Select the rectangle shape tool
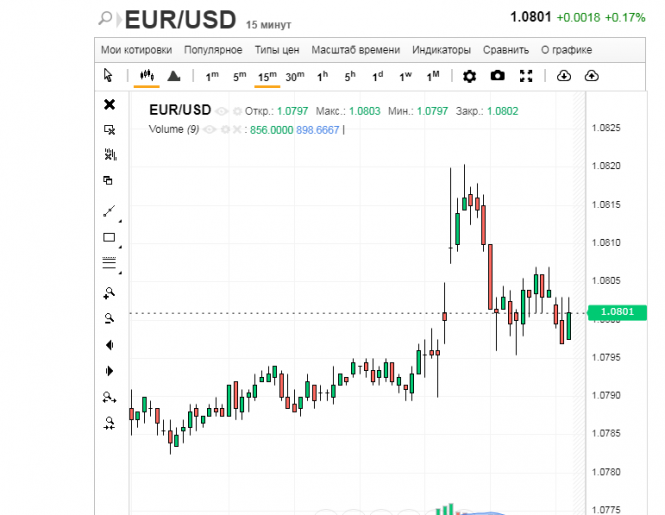665x515 pixels. point(109,238)
